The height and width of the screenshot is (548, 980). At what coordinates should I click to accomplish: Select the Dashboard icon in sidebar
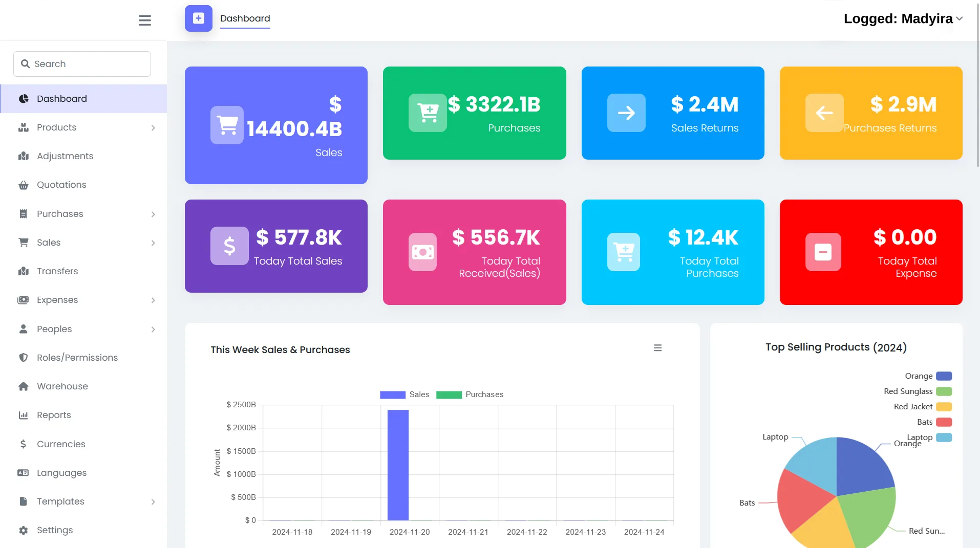click(24, 98)
